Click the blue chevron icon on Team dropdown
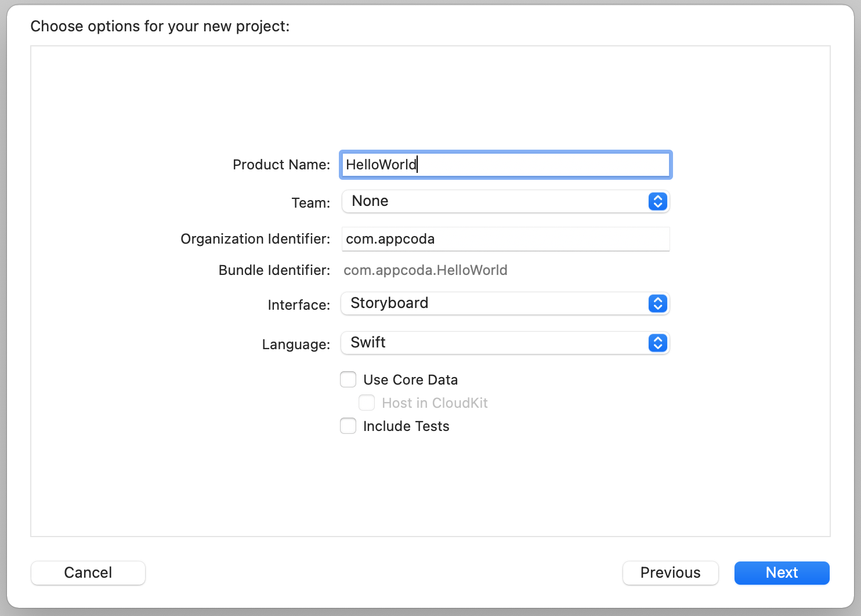The image size is (861, 616). tap(657, 201)
